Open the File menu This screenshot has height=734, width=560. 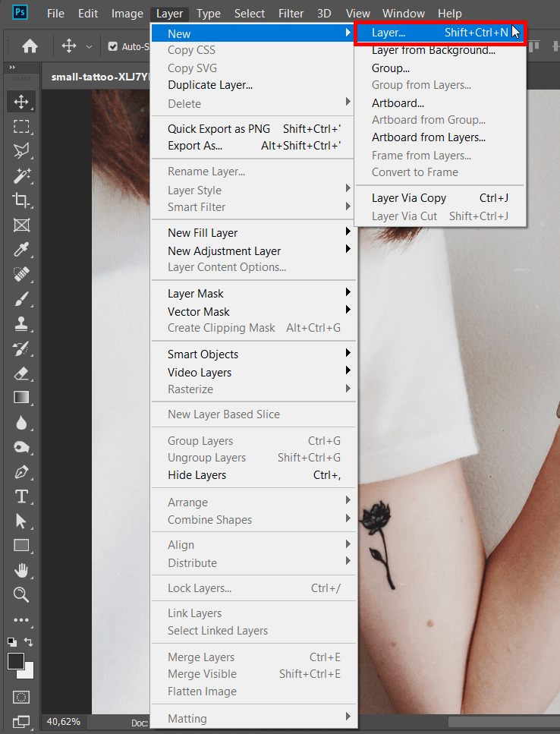55,14
